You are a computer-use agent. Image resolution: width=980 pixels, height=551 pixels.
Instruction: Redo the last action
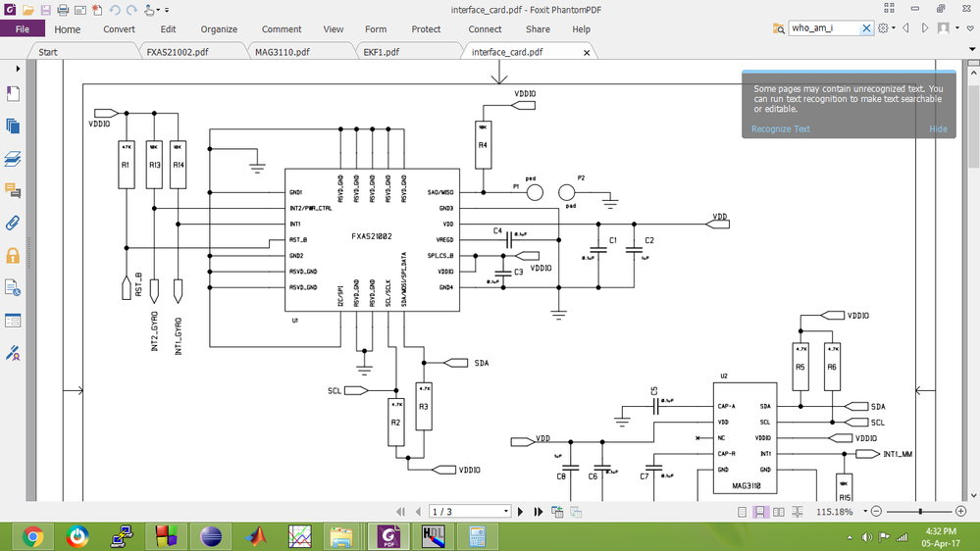click(x=131, y=10)
